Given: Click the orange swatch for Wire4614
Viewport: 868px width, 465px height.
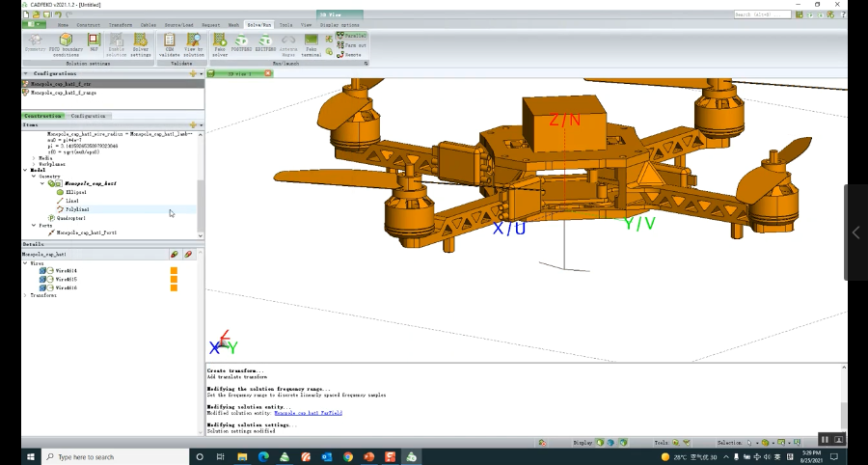Looking at the screenshot, I should [x=174, y=271].
